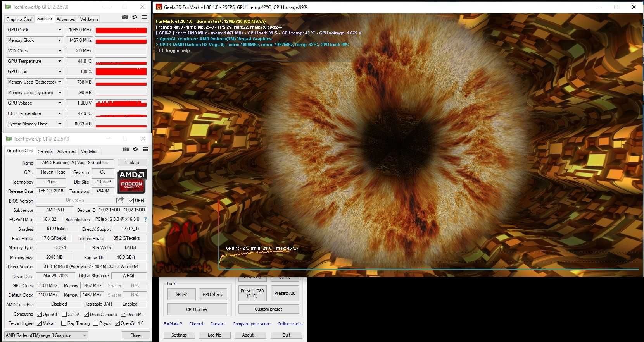Expand GPU Clock sensor dropdown

tap(60, 30)
